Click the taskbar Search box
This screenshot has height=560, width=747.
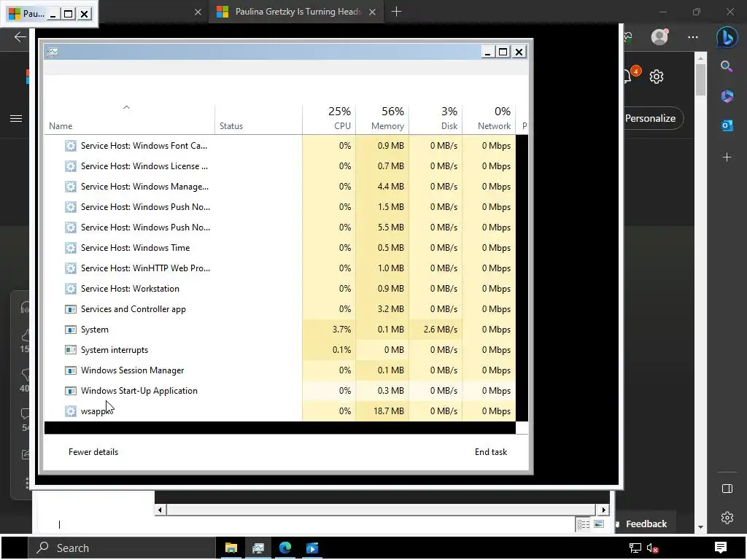coord(122,548)
